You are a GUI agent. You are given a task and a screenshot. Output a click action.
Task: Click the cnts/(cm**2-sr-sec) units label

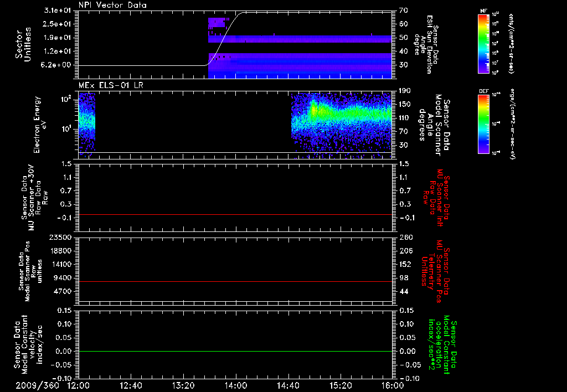click(x=511, y=43)
